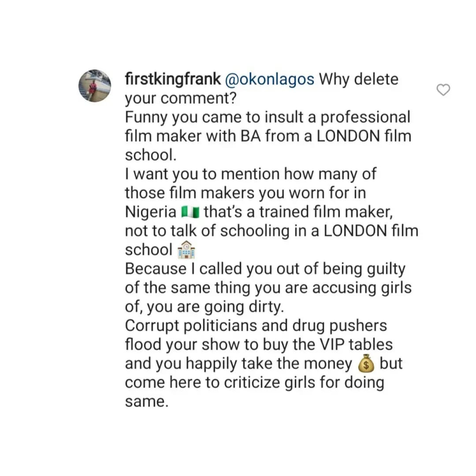The image size is (476, 476).
Task: Click the phrase "Why delete"
Action: click(358, 79)
